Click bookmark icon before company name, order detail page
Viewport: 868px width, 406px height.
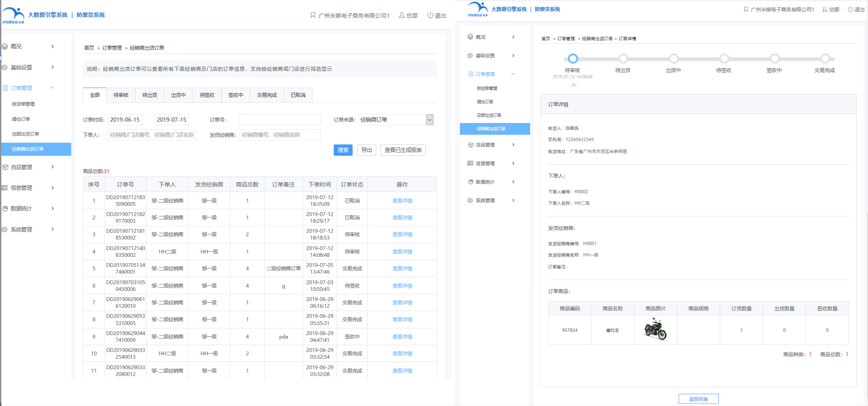click(746, 9)
